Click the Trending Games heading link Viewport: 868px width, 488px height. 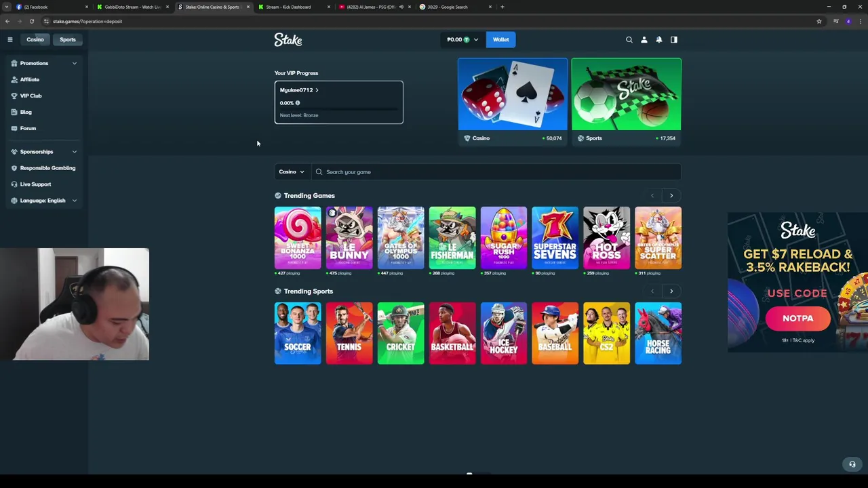point(309,196)
